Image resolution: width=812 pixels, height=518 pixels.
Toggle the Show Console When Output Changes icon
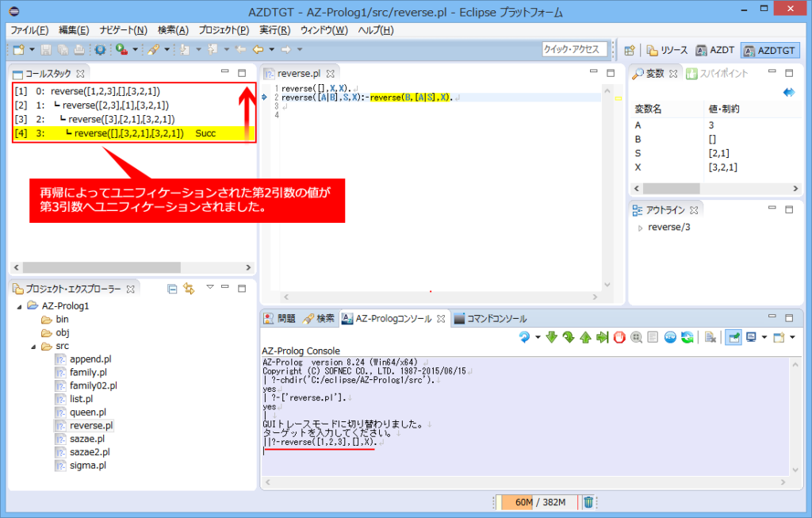point(668,337)
